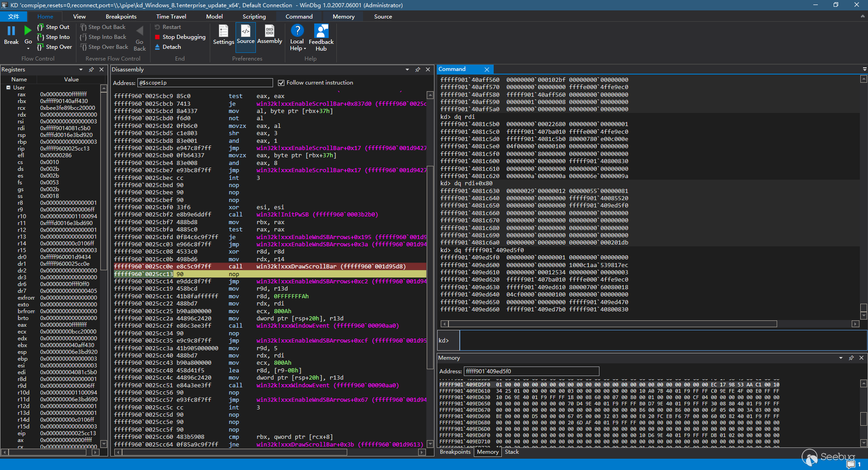Switch to the Time Travel ribbon tab

171,17
